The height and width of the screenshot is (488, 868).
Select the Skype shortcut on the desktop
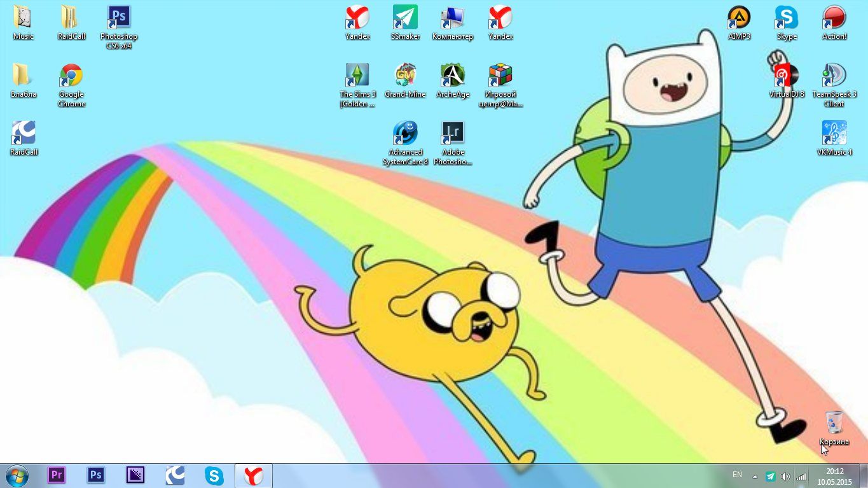787,23
